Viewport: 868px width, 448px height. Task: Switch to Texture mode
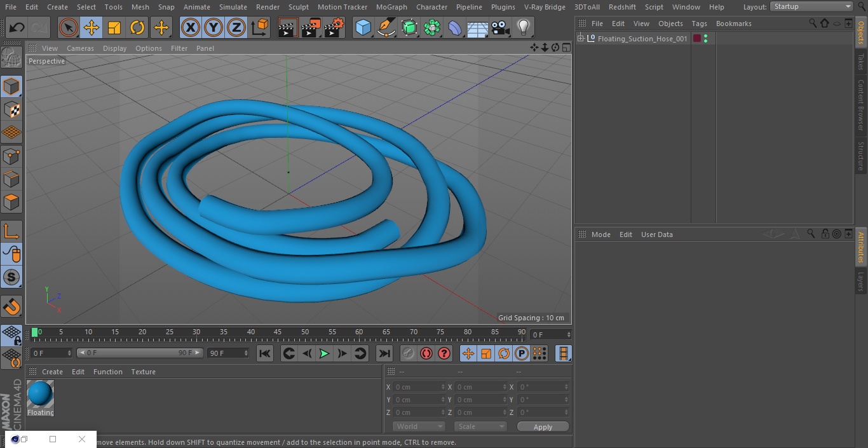pyautogui.click(x=11, y=110)
